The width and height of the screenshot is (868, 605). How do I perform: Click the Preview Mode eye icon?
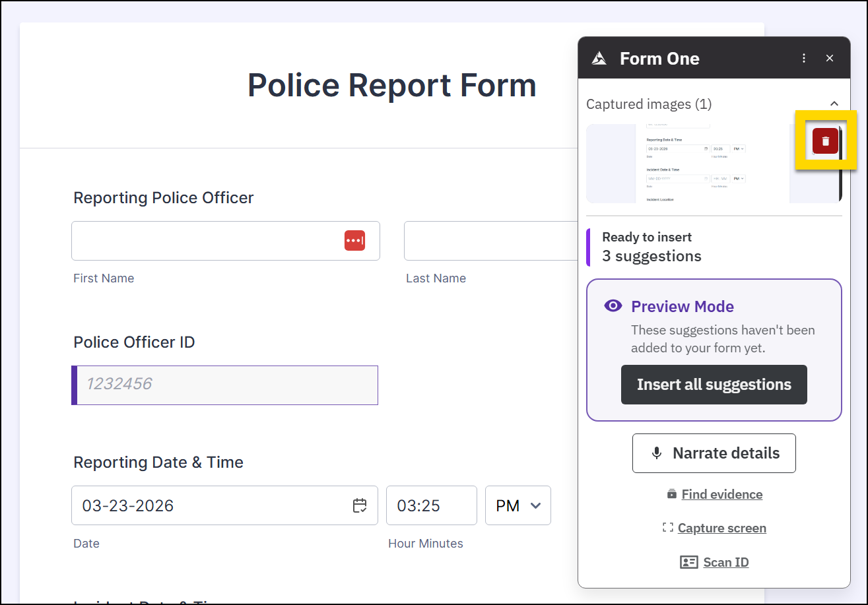tap(613, 306)
